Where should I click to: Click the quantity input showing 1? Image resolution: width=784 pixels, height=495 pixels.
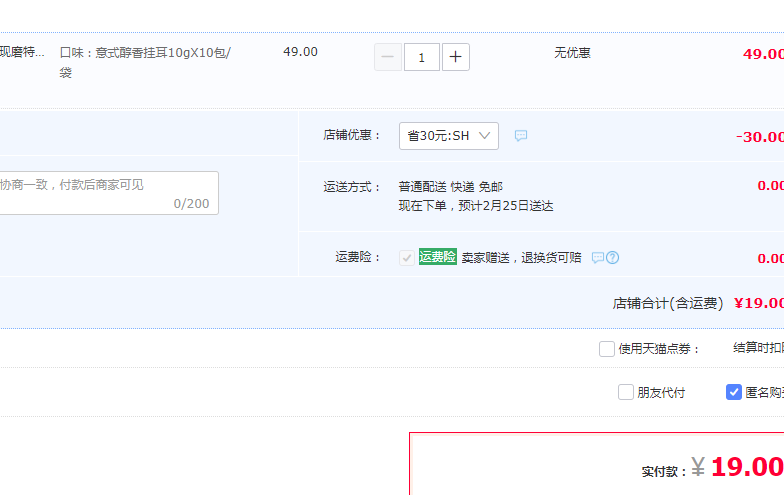coord(422,57)
